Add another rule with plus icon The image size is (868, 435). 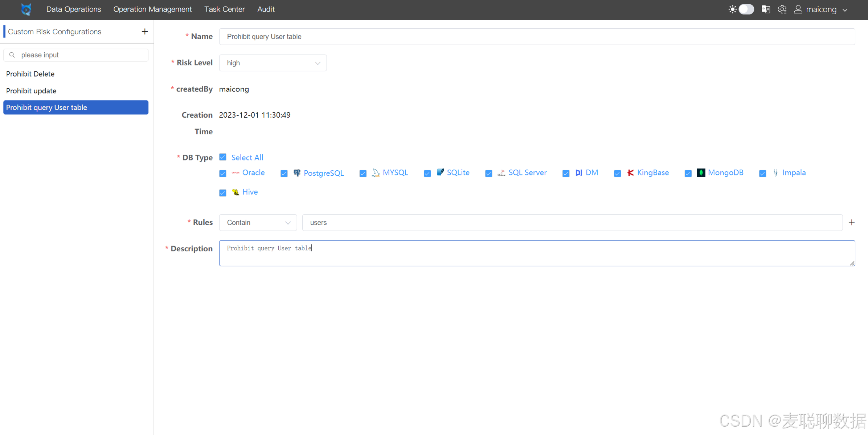pyautogui.click(x=852, y=222)
